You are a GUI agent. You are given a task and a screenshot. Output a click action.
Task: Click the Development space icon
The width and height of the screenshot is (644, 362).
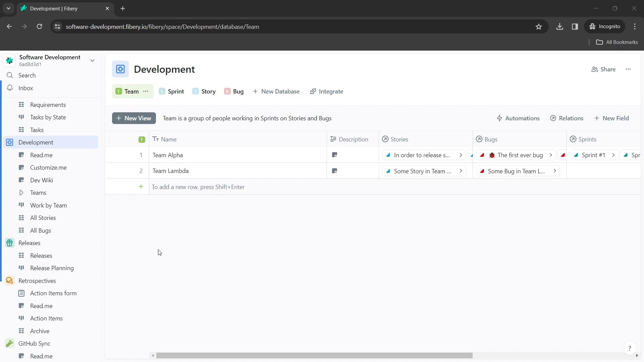click(9, 142)
